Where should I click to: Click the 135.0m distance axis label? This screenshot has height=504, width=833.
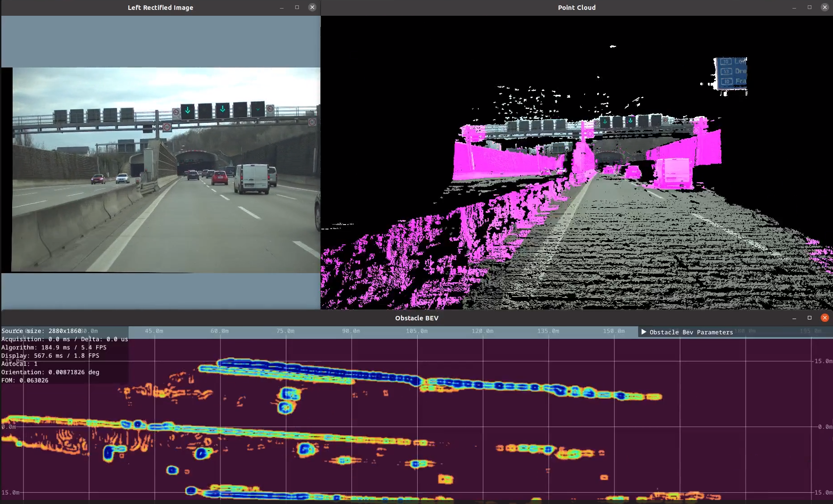(548, 331)
